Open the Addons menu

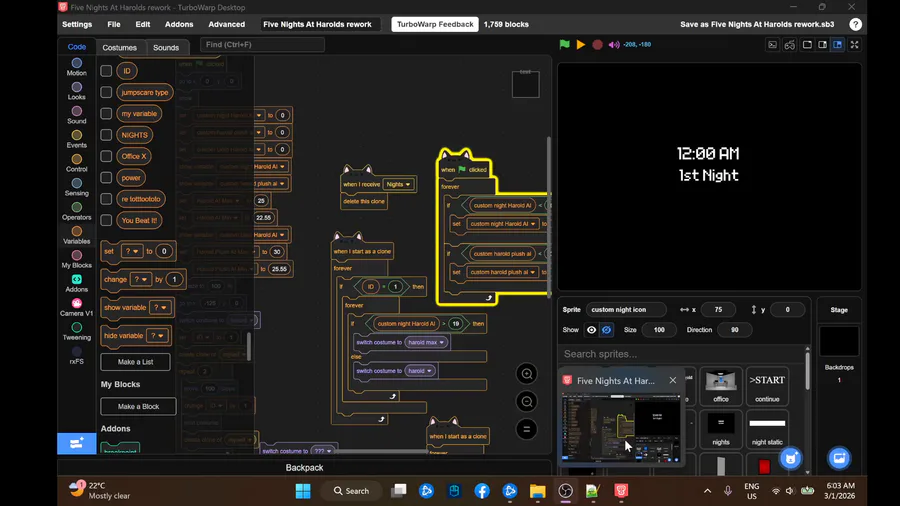179,24
